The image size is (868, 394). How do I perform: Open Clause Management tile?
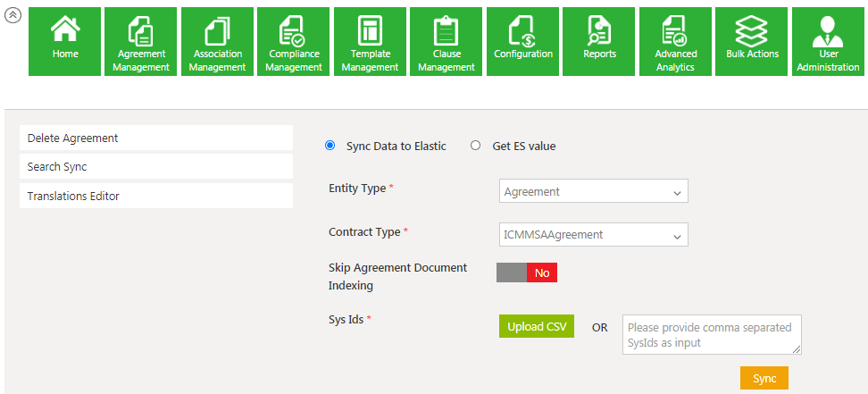click(x=447, y=41)
